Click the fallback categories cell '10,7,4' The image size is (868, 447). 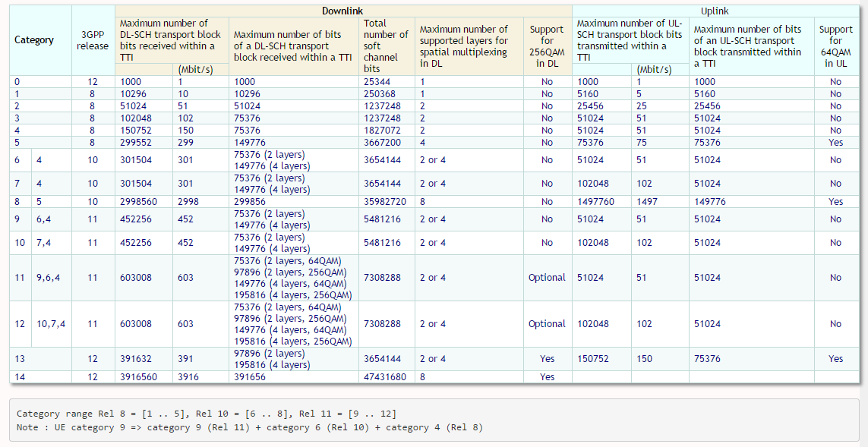coord(52,324)
